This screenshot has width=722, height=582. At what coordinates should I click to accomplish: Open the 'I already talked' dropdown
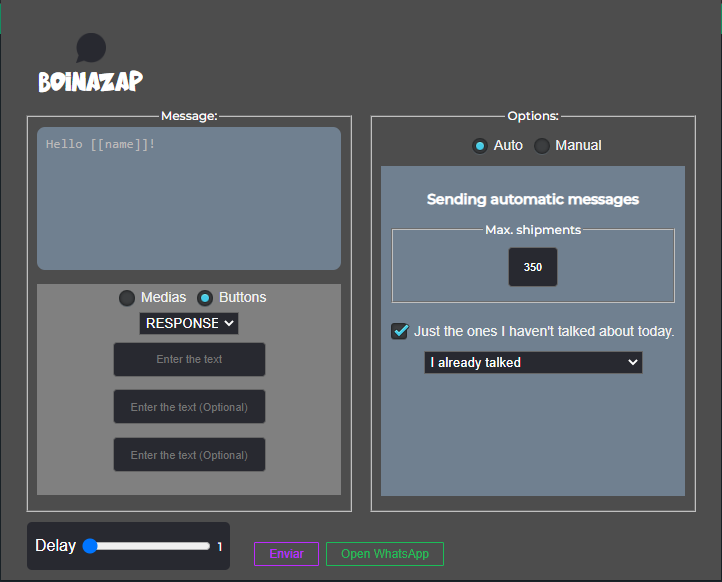(533, 362)
